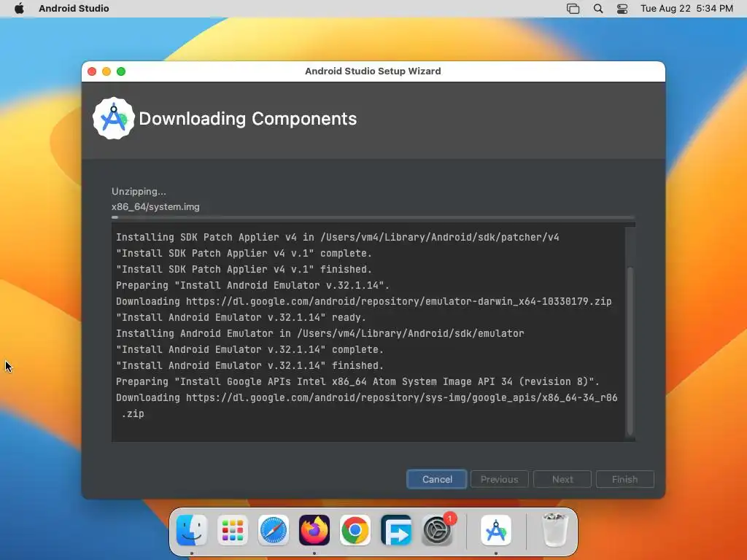Screen dimensions: 747x560
Task: Switch to Android Studio in the dock
Action: pyautogui.click(x=496, y=530)
